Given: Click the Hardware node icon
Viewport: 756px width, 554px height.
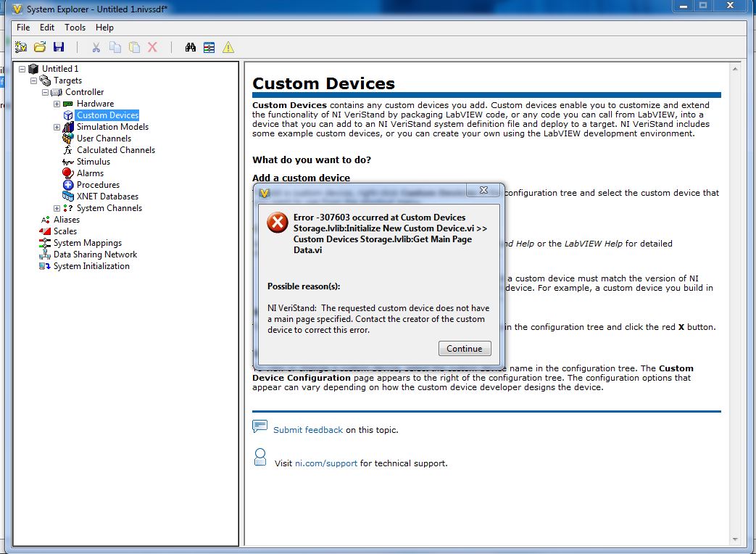Looking at the screenshot, I should coord(68,104).
